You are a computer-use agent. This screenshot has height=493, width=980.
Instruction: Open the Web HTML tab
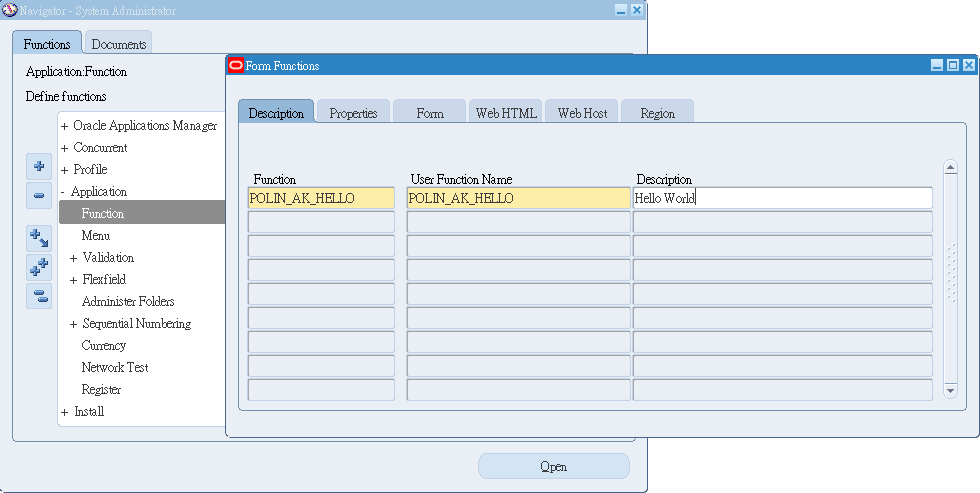point(506,112)
